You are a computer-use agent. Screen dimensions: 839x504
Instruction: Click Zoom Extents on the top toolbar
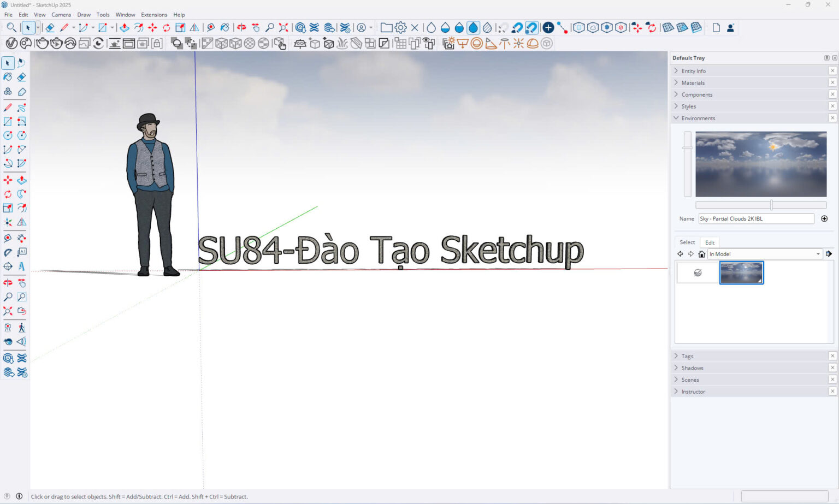[283, 27]
